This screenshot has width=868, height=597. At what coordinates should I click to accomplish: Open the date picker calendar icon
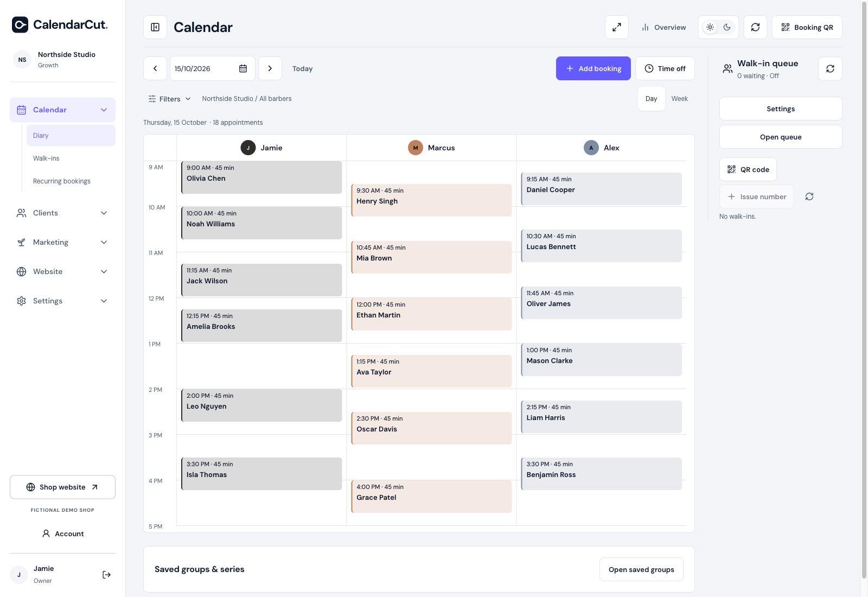point(243,68)
